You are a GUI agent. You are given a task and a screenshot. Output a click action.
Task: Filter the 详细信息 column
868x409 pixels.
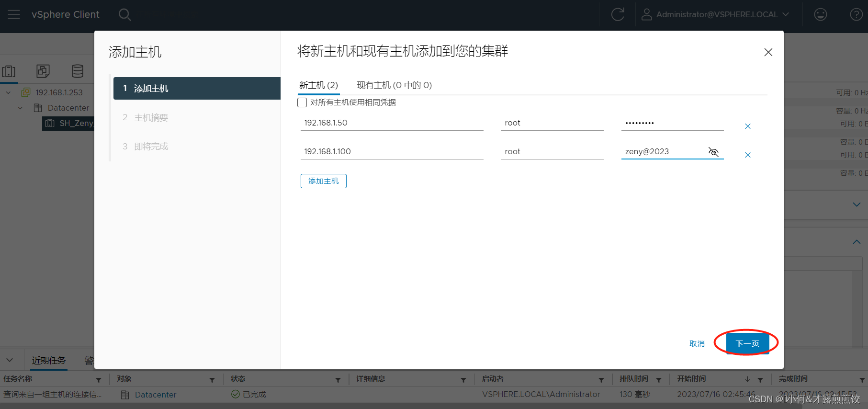[463, 380]
